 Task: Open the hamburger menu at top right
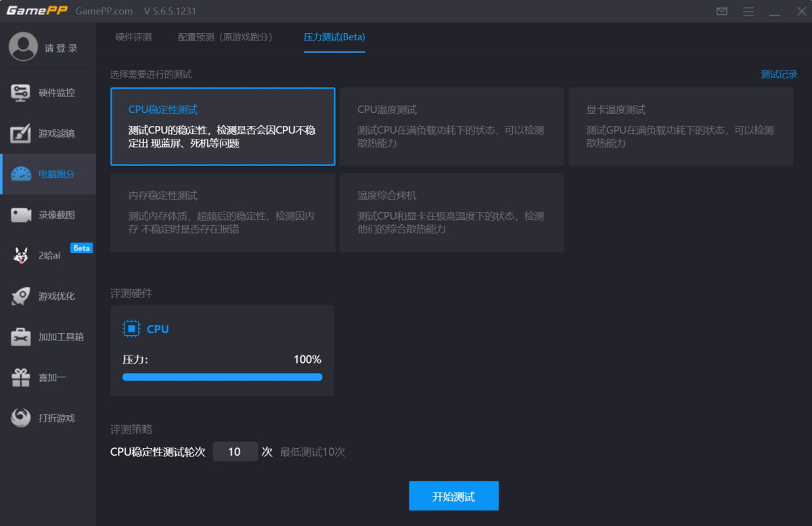click(x=748, y=12)
